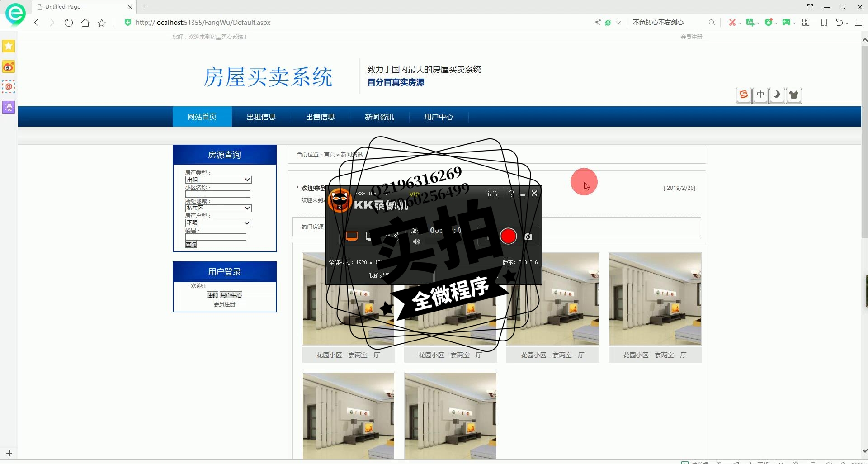Open the browser home page icon

click(x=85, y=23)
